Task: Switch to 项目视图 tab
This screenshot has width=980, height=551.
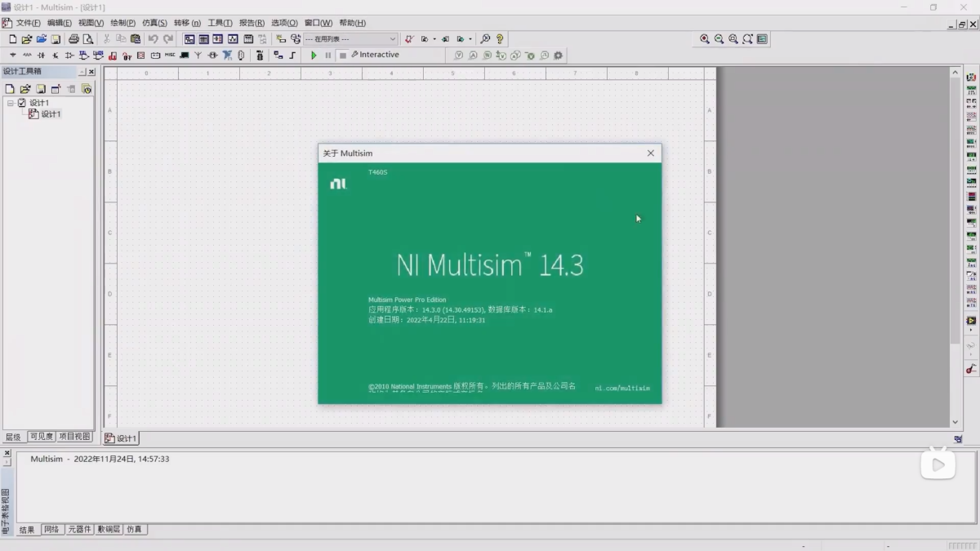Action: point(74,437)
